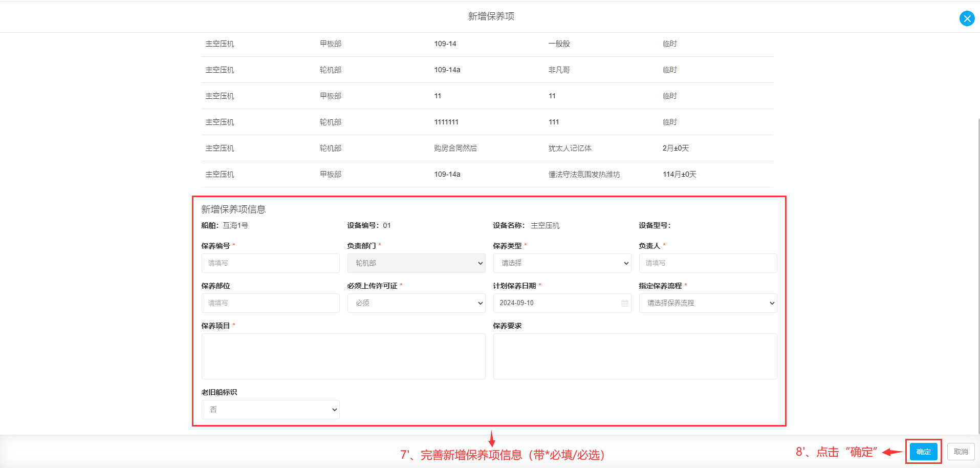
Task: Click the 船舶 互海1号 label text
Action: click(x=225, y=226)
